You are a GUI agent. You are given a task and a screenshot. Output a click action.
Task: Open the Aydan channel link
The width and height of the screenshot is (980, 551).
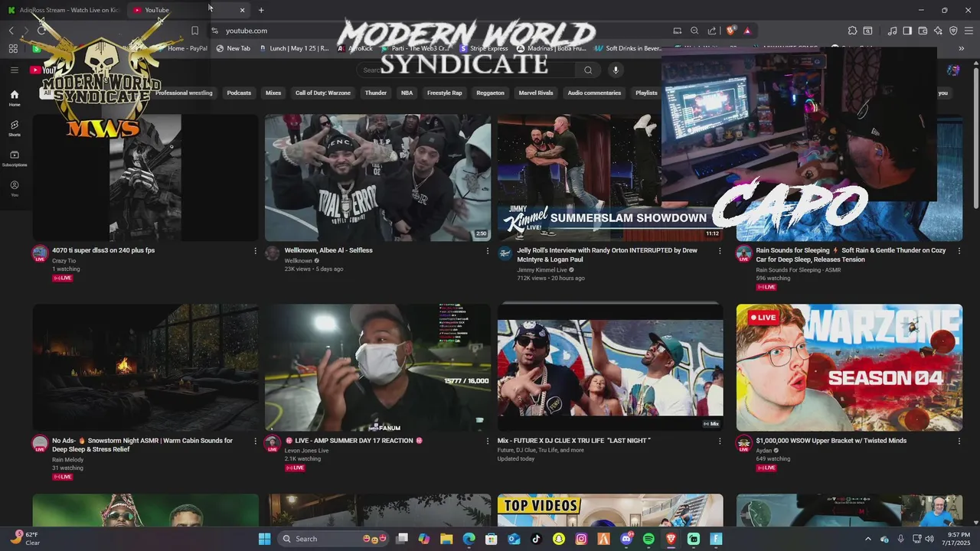pos(766,450)
